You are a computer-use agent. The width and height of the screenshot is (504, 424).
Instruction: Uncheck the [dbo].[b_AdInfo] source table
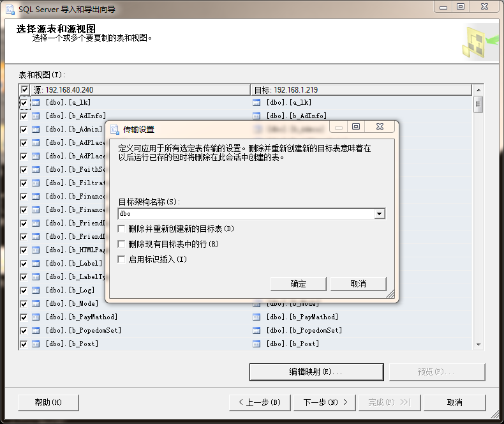pyautogui.click(x=24, y=116)
